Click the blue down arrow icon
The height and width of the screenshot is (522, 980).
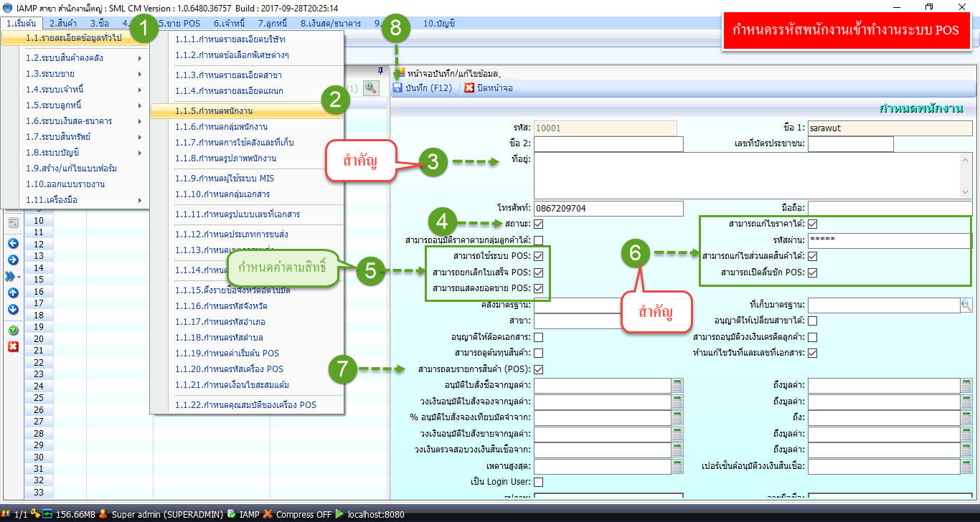tap(13, 309)
